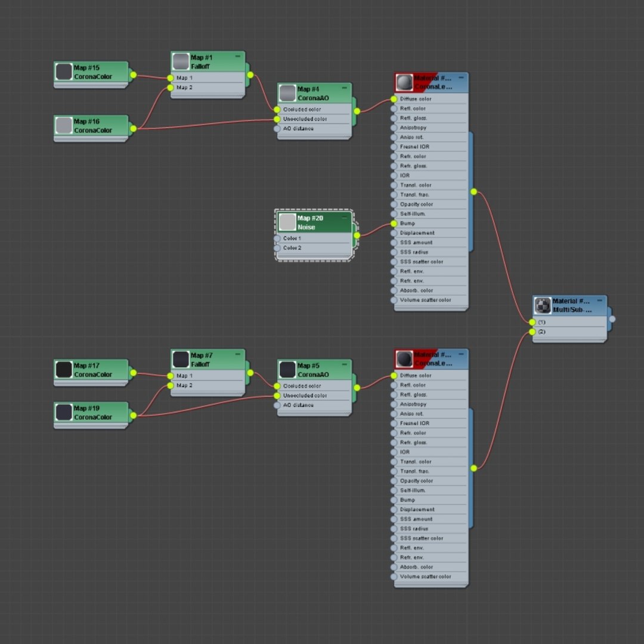
Task: Select the Refl. color slot on top material
Action: click(x=431, y=109)
